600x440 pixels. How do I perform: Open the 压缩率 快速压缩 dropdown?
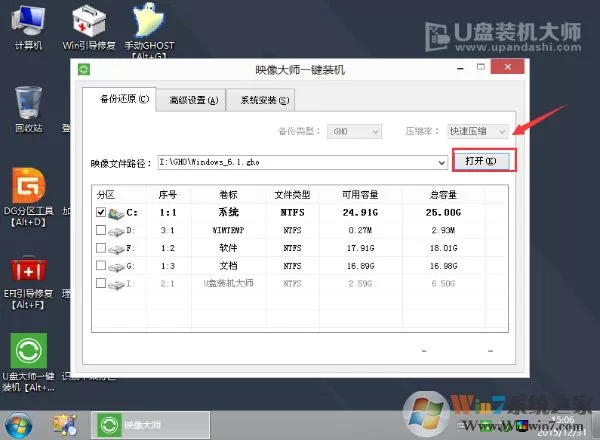click(478, 132)
